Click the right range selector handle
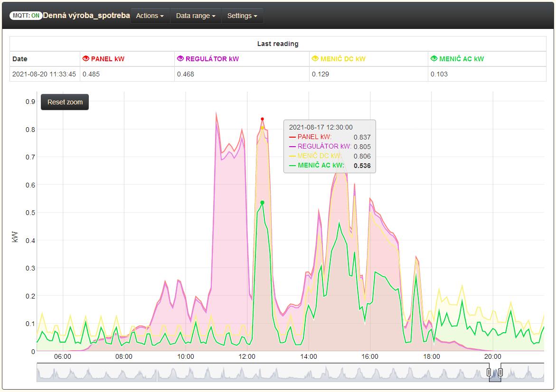The width and height of the screenshot is (556, 392). coord(500,373)
